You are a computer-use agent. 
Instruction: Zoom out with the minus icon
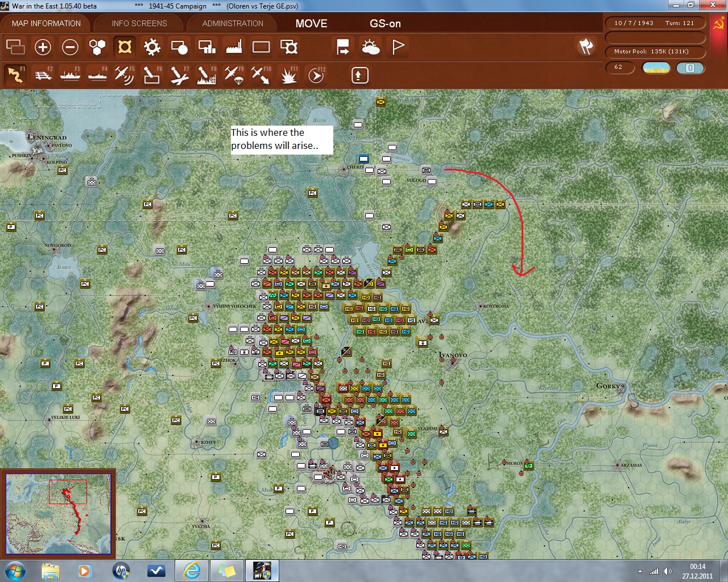(70, 47)
